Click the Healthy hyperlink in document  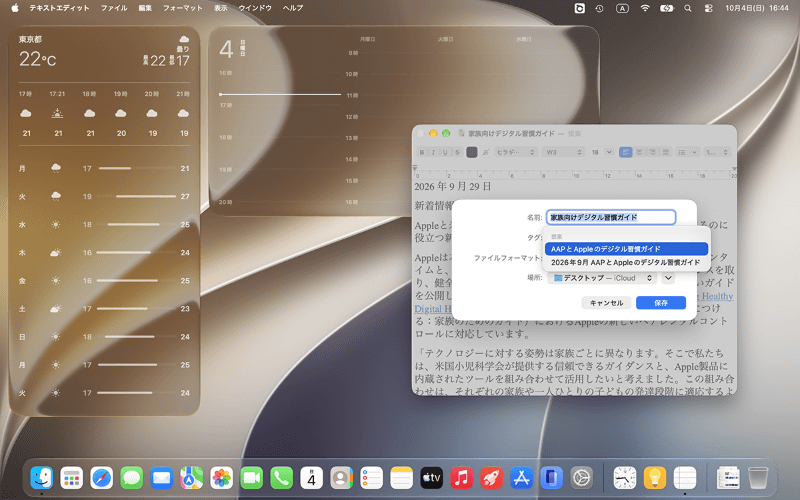(717, 296)
